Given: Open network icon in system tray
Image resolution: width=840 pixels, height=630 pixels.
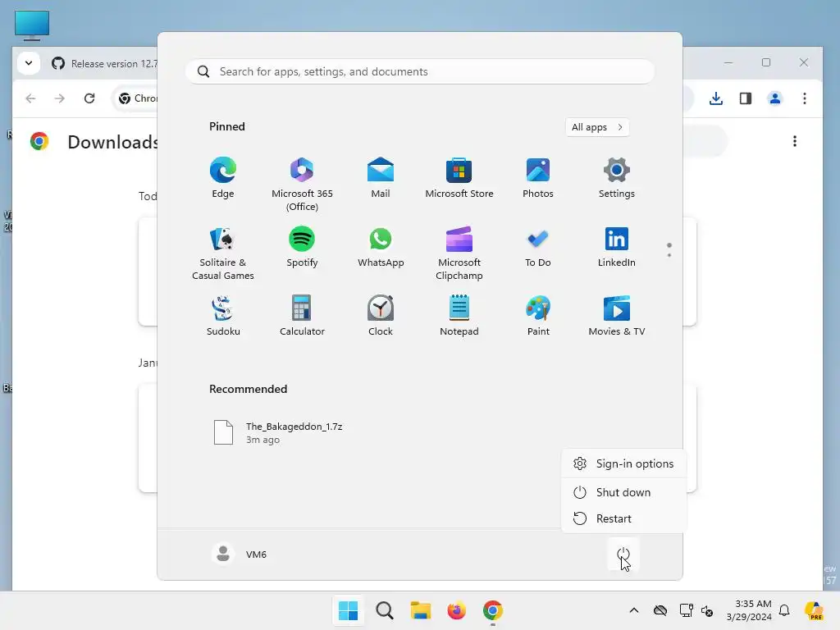Looking at the screenshot, I should (686, 610).
